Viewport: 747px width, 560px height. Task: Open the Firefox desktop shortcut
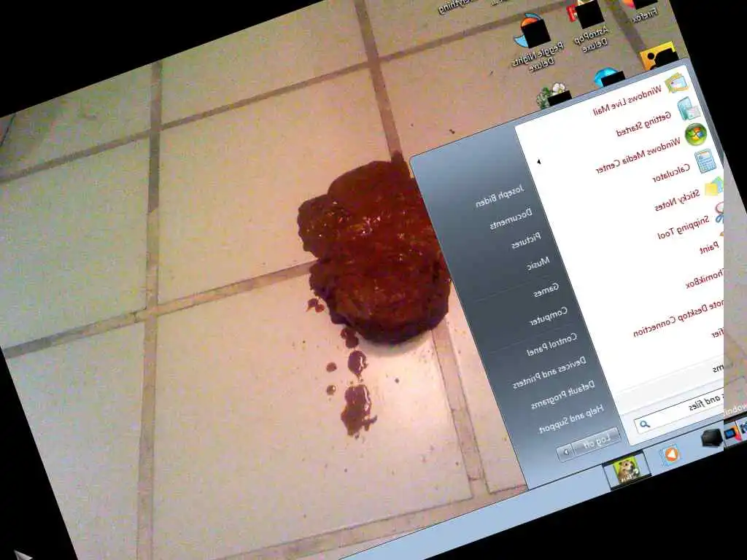coord(643,10)
